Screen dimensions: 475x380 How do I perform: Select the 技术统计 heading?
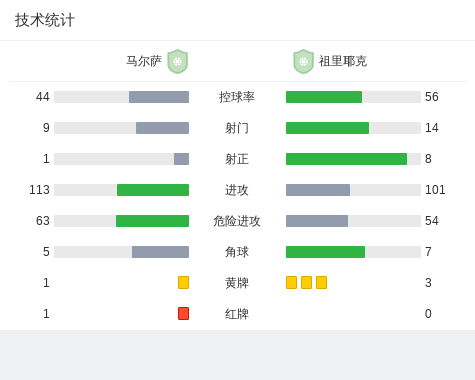click(x=45, y=20)
